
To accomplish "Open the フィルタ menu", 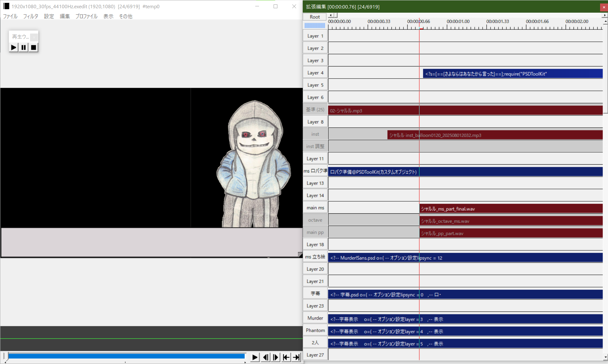I will [x=30, y=16].
